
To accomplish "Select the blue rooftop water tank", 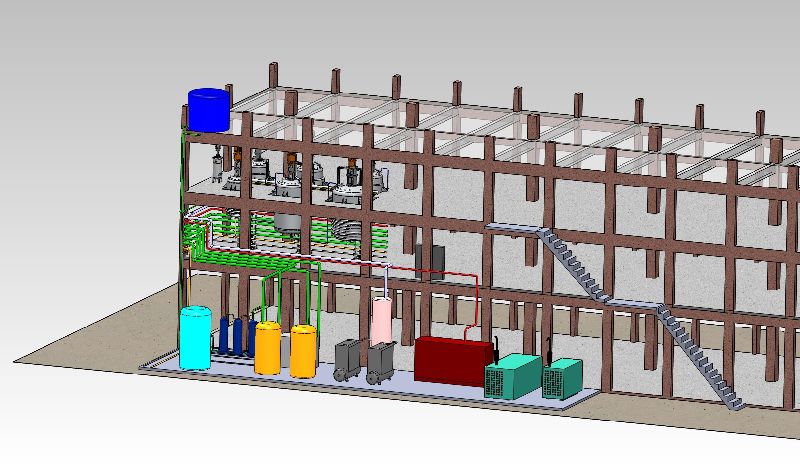I will coord(209,110).
